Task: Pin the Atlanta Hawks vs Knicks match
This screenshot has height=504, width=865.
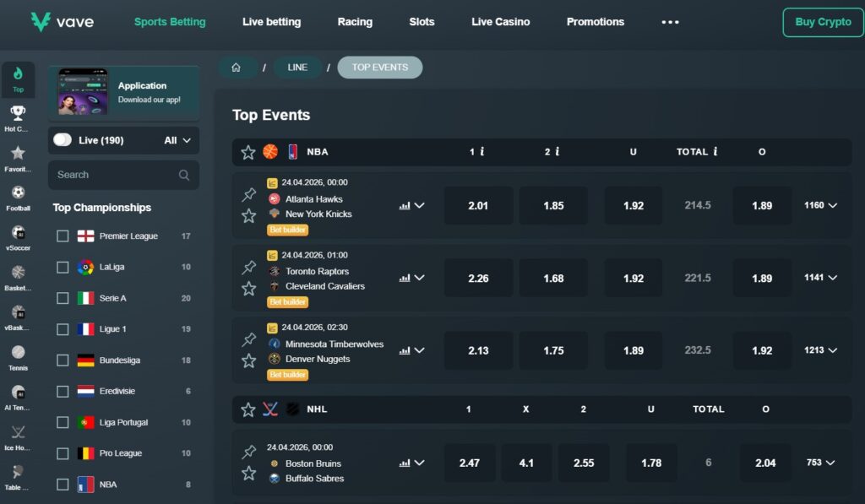Action: pos(249,195)
